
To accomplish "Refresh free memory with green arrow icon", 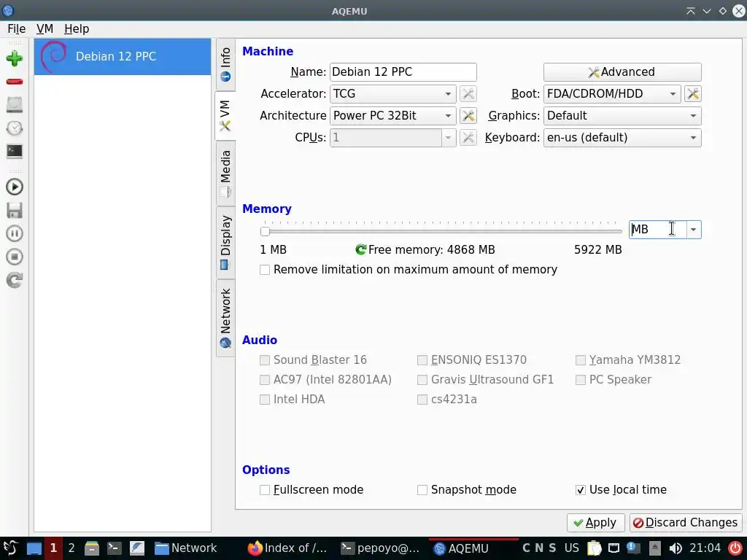I will (360, 249).
